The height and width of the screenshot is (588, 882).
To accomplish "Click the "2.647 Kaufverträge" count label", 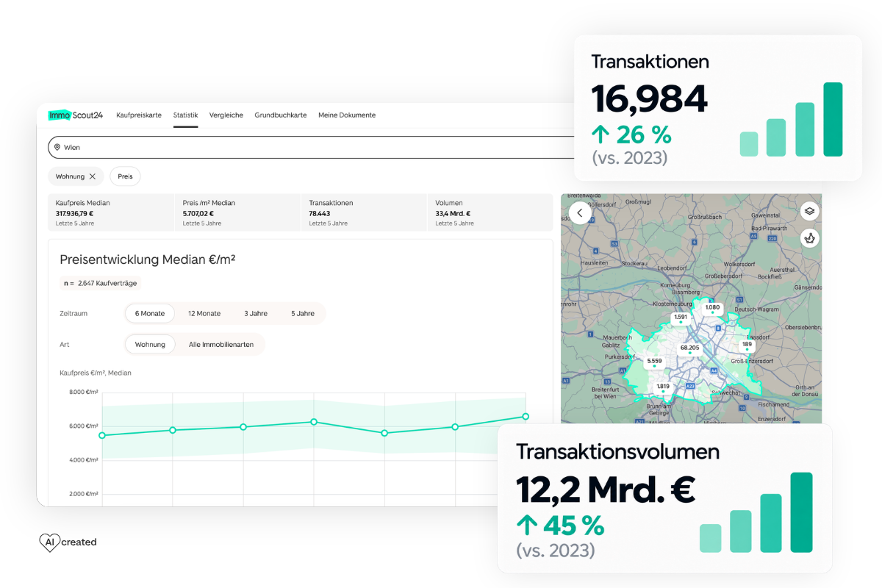I will (107, 283).
